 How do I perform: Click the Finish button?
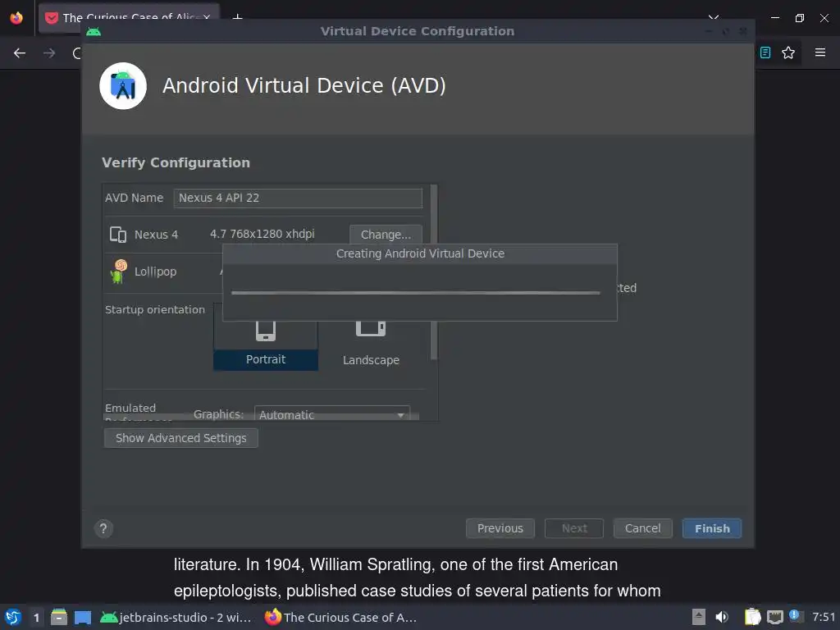pos(711,528)
